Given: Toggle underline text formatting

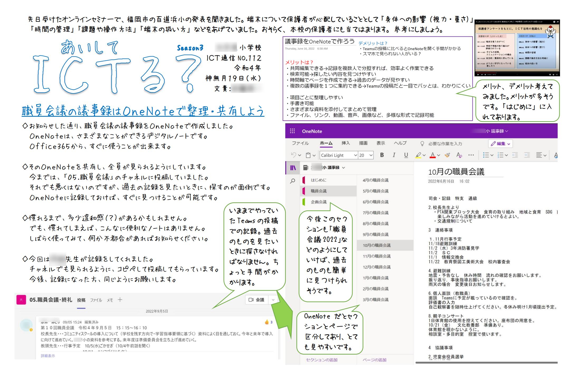Looking at the screenshot, I should 406,155.
